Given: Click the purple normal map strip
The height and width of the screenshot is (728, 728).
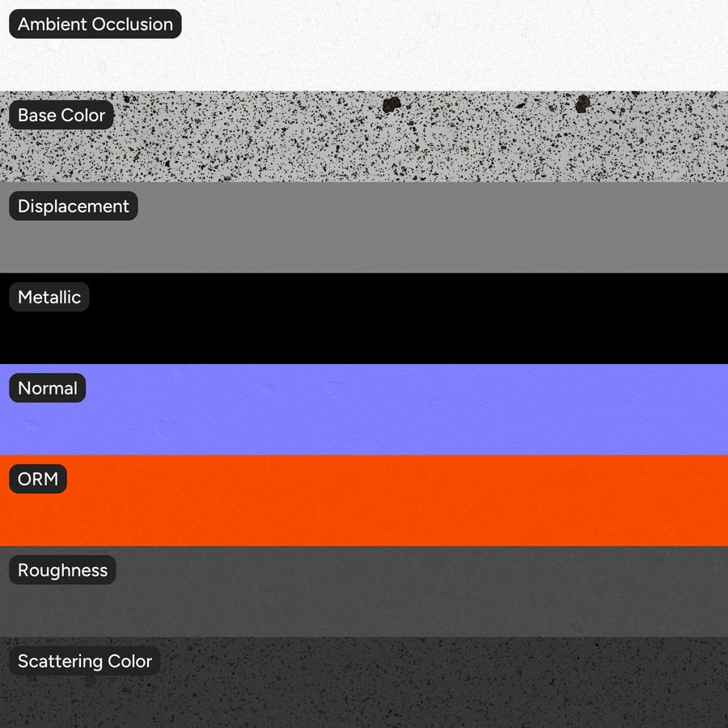Looking at the screenshot, I should point(364,409).
